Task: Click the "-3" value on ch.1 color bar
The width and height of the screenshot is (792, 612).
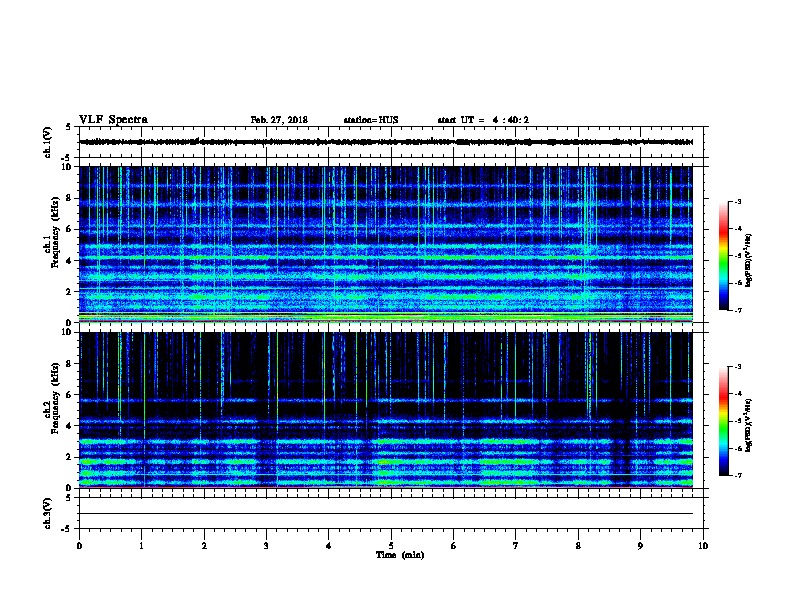Action: click(x=737, y=202)
